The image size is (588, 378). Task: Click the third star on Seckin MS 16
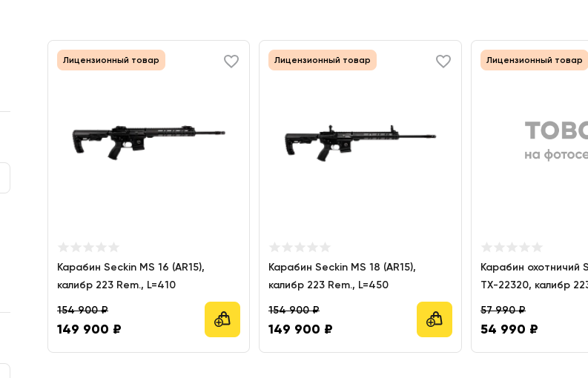pyautogui.click(x=88, y=247)
